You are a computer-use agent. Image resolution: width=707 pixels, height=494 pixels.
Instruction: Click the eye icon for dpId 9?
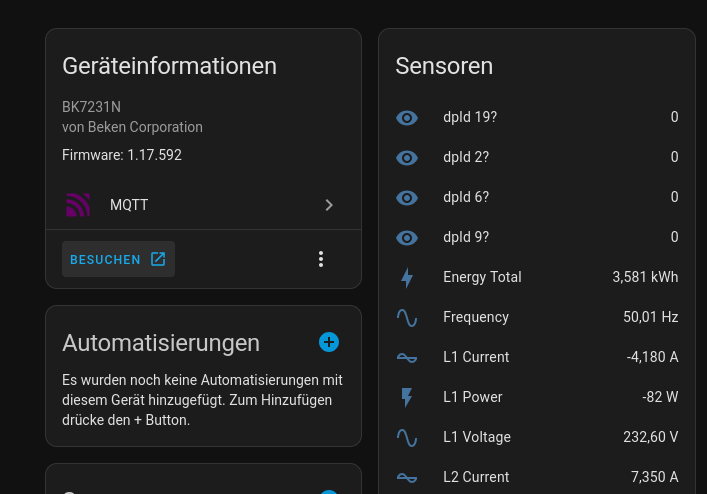coord(407,238)
